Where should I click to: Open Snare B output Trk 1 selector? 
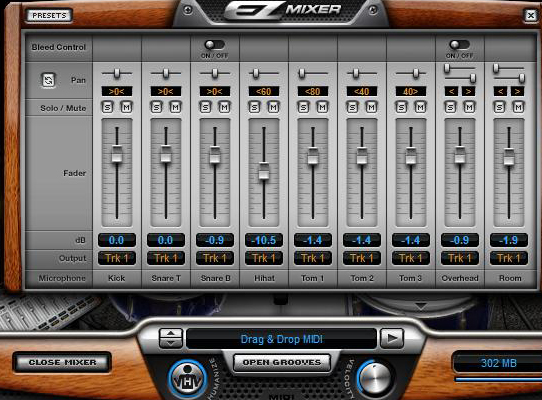[215, 258]
